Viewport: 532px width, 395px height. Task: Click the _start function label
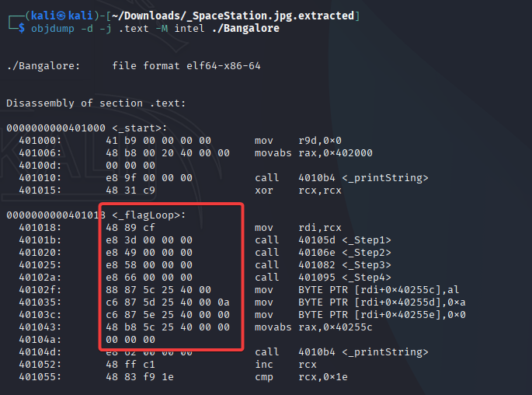[x=140, y=128]
